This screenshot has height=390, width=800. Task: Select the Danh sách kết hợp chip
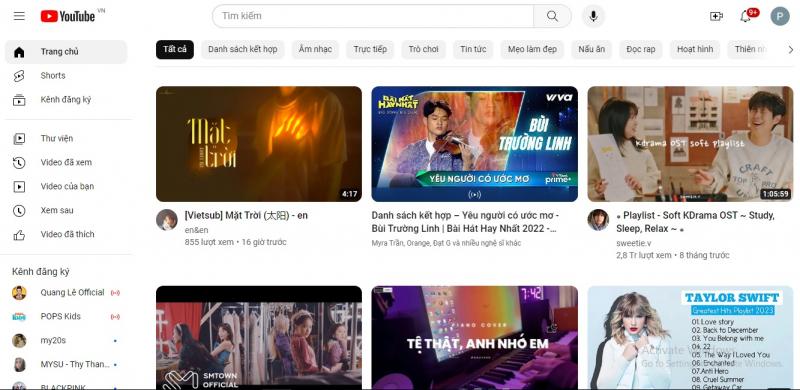tap(243, 50)
